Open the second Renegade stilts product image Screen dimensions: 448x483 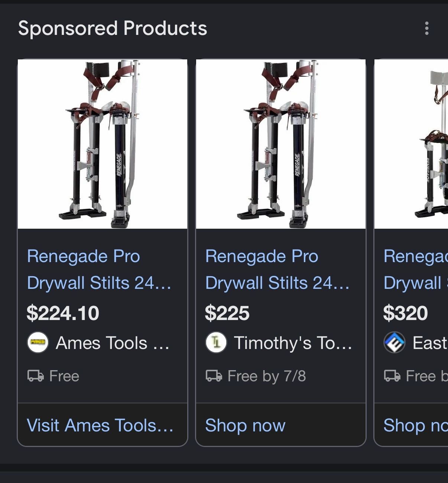click(281, 144)
